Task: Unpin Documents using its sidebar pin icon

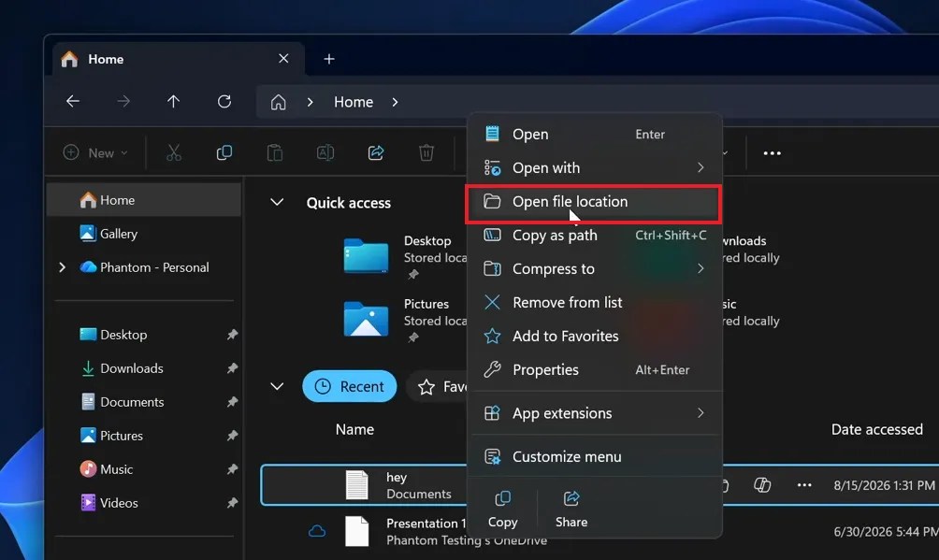Action: point(232,402)
